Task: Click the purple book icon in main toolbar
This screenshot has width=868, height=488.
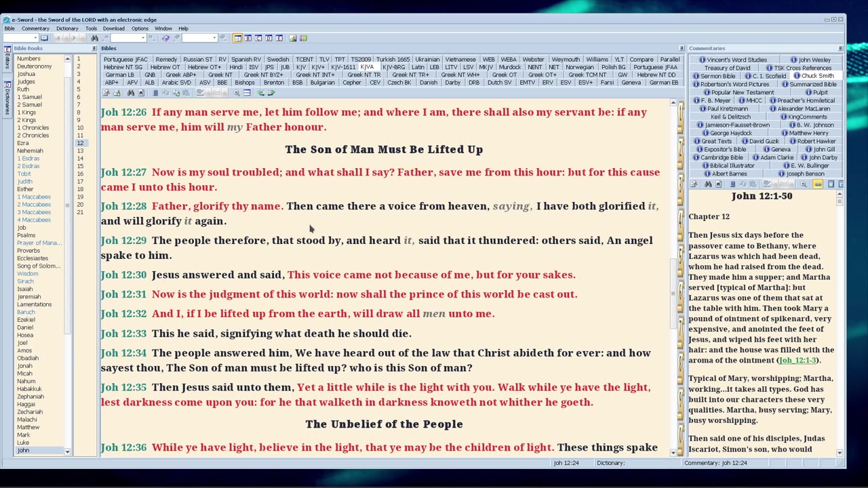Action: tap(166, 38)
